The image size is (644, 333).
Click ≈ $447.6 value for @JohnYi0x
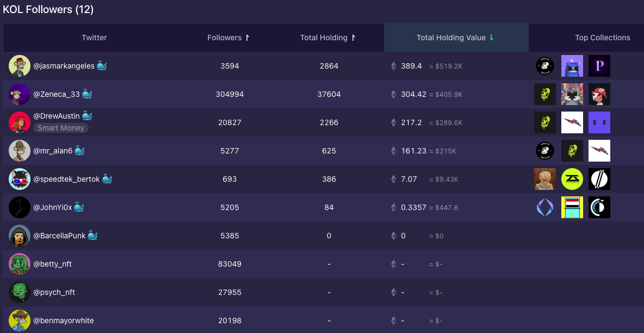pyautogui.click(x=444, y=208)
